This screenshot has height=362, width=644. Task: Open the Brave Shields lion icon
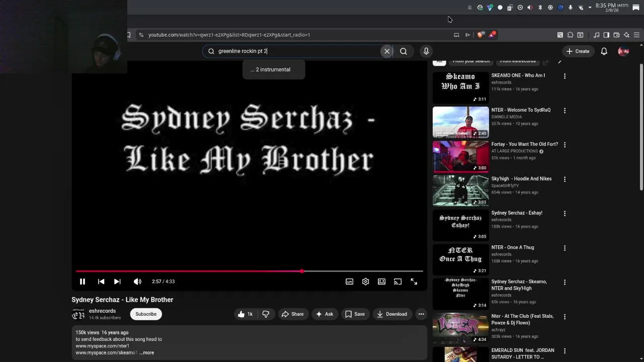click(x=480, y=35)
